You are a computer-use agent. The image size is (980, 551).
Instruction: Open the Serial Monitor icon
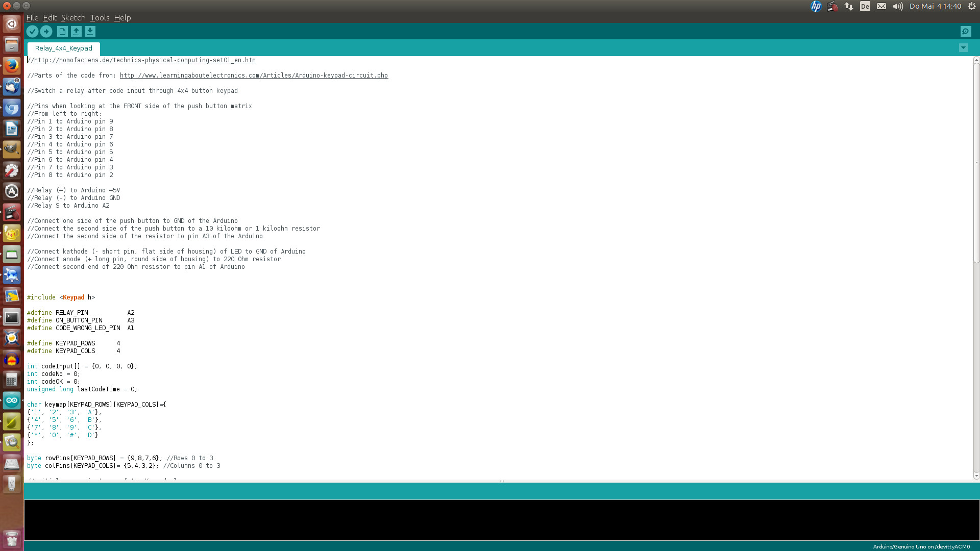966,32
